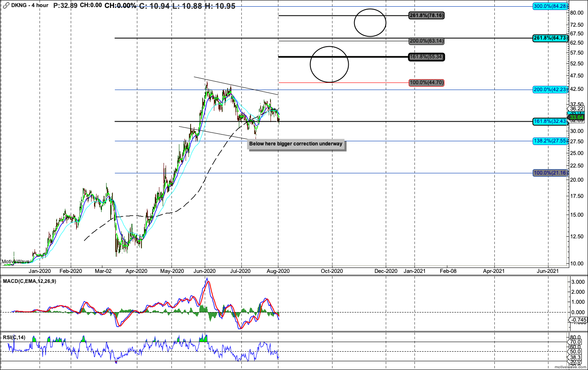Select the lower ellipse near the 55.34 level

click(x=329, y=64)
